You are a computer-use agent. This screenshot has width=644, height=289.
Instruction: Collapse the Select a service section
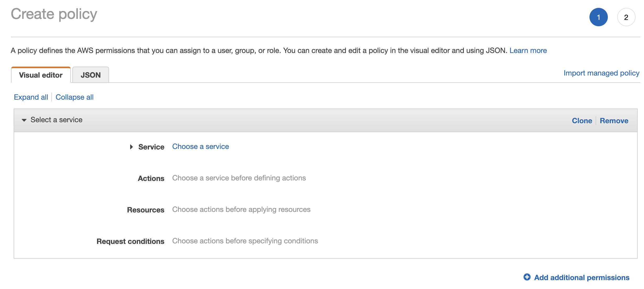click(24, 120)
